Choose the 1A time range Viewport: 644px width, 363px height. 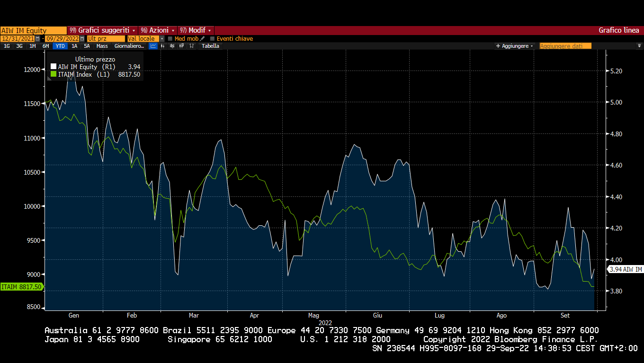pyautogui.click(x=74, y=46)
